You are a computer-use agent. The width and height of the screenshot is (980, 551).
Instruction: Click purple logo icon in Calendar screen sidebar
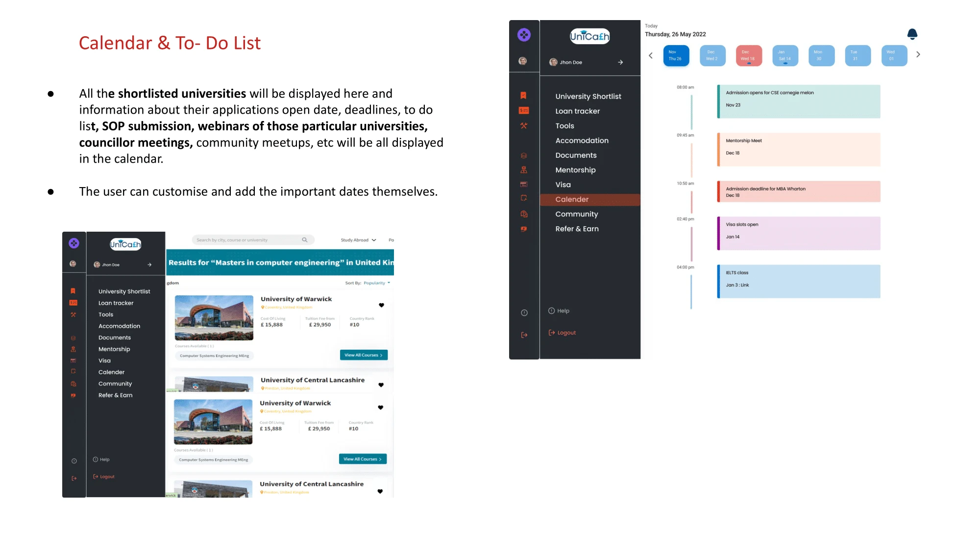tap(524, 35)
